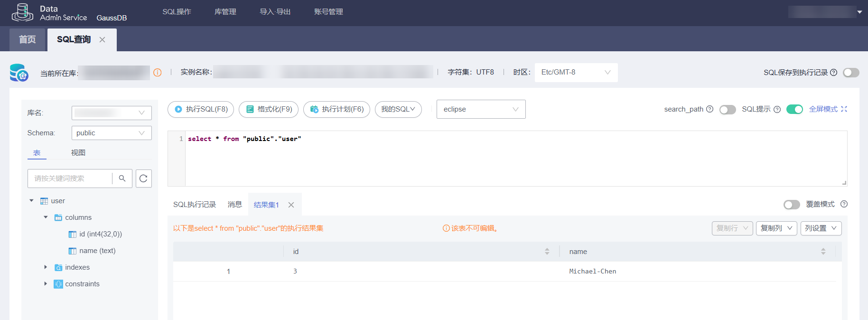Open the 复制行 dropdown
This screenshot has width=868, height=320.
coord(732,228)
